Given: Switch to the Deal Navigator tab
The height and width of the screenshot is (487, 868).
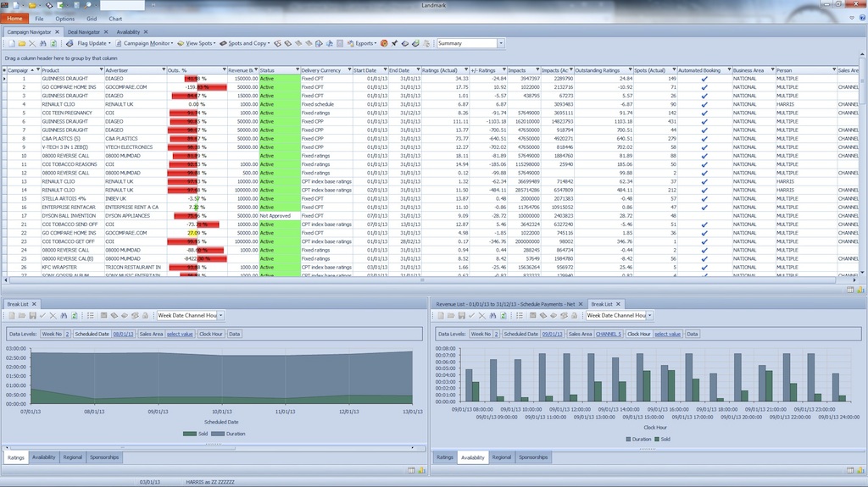Looking at the screenshot, I should click(x=85, y=32).
